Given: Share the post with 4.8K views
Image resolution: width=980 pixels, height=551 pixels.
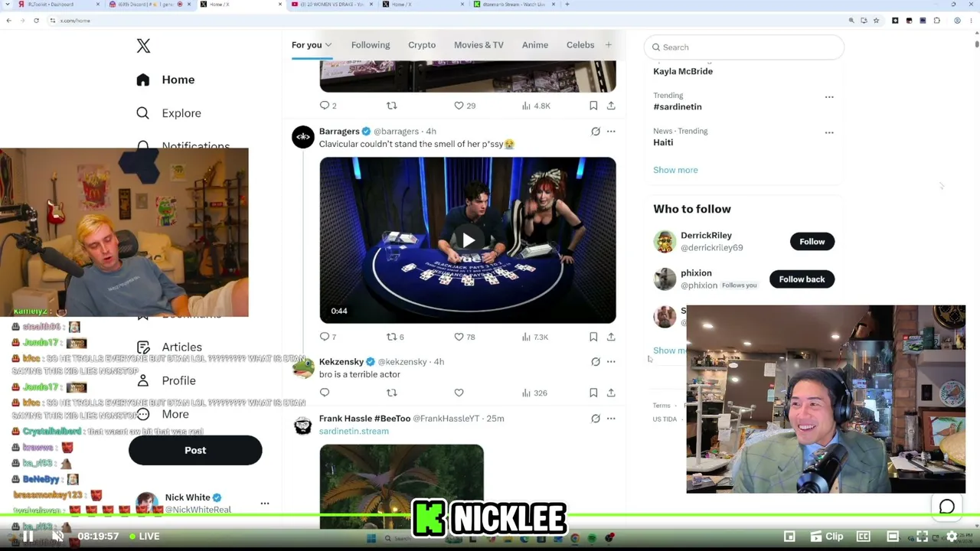Looking at the screenshot, I should coord(611,106).
